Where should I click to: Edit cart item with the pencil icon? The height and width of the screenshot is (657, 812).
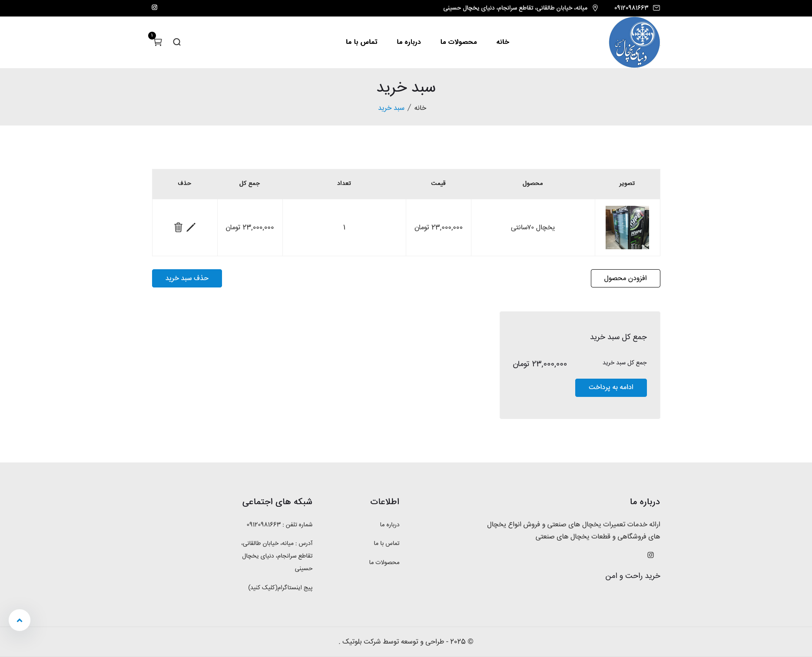pyautogui.click(x=191, y=228)
